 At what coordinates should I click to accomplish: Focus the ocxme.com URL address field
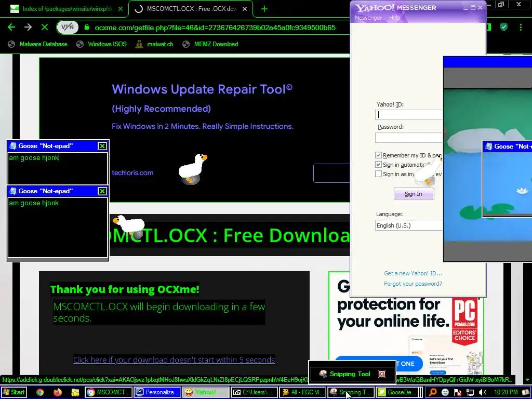[x=215, y=28]
